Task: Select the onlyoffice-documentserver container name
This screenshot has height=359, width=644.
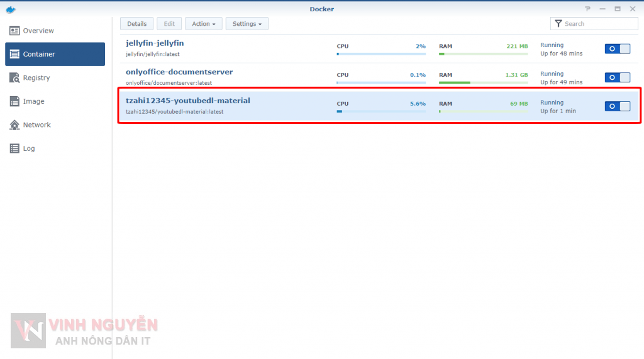Action: [x=179, y=72]
